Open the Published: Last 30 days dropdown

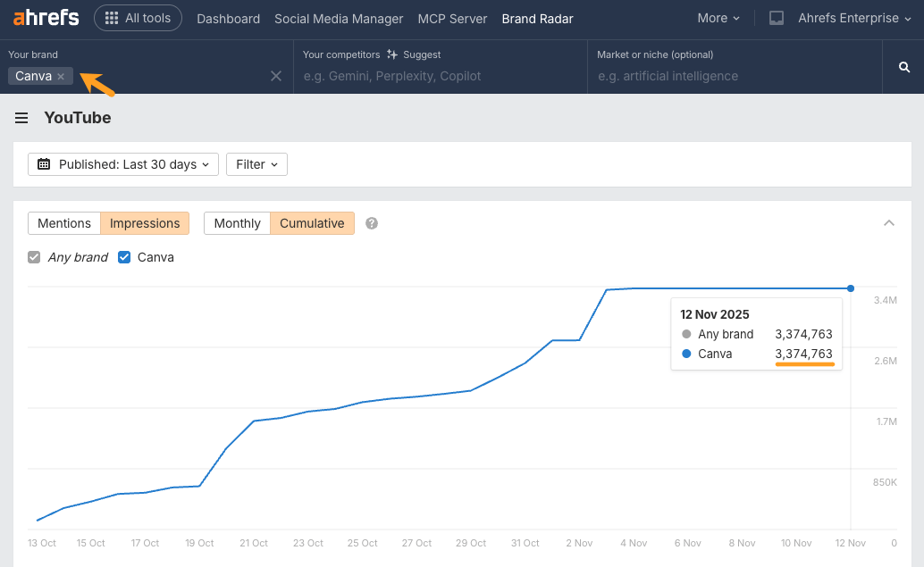[x=122, y=164]
